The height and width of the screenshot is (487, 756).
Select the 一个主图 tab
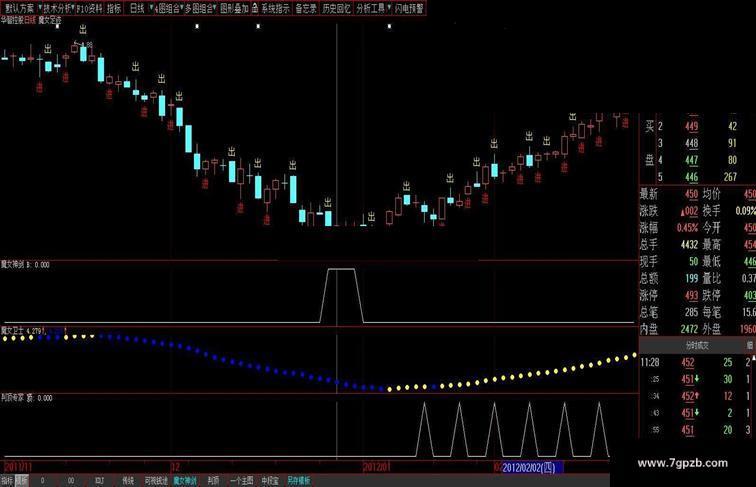241,481
